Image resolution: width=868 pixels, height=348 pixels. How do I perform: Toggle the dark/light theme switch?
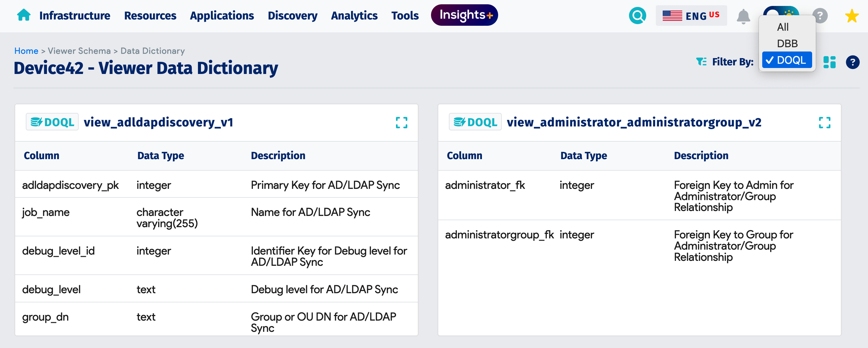[x=780, y=10]
